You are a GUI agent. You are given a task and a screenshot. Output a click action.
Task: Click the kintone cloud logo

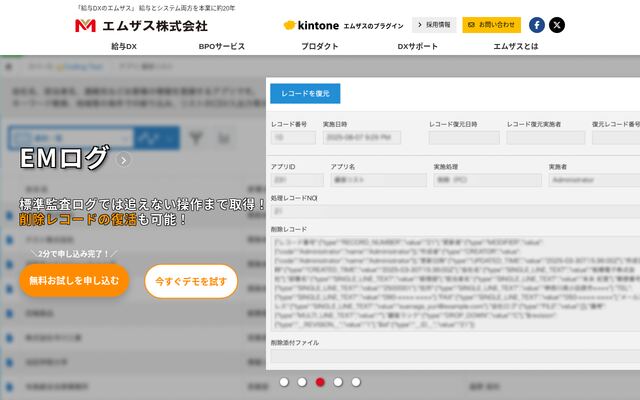click(x=311, y=25)
